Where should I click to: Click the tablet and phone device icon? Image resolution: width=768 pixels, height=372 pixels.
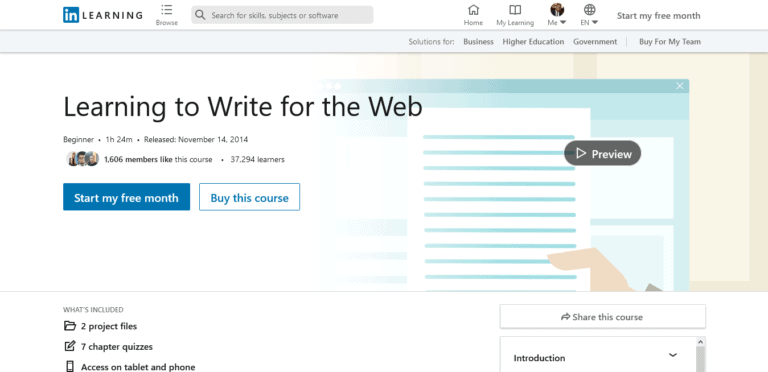(x=70, y=367)
